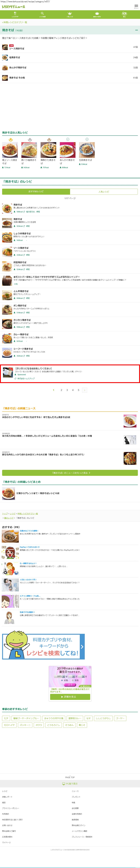The height and width of the screenshot is (868, 140).
Task: Click the next page arrow in pagination
Action: point(84,390)
